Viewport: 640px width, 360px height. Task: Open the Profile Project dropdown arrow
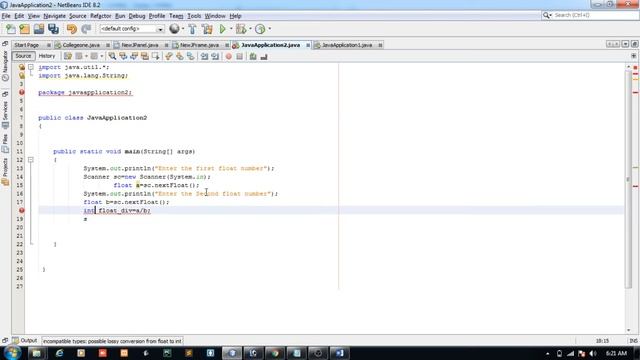269,29
